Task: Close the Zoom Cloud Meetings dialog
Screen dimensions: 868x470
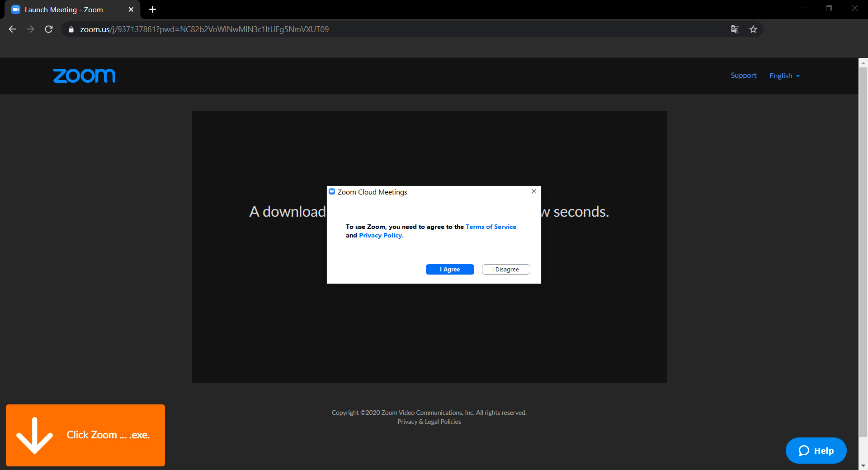Action: [x=534, y=192]
